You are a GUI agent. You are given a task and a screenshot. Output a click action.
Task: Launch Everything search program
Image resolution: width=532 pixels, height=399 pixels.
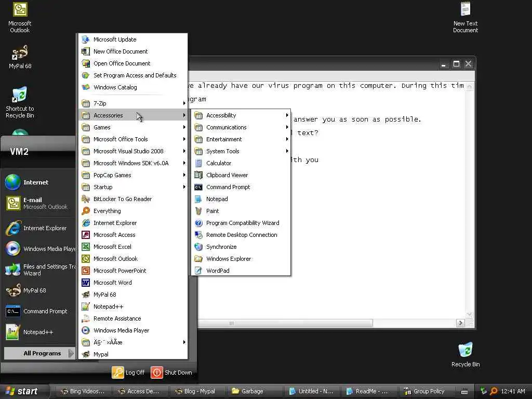coord(132,211)
